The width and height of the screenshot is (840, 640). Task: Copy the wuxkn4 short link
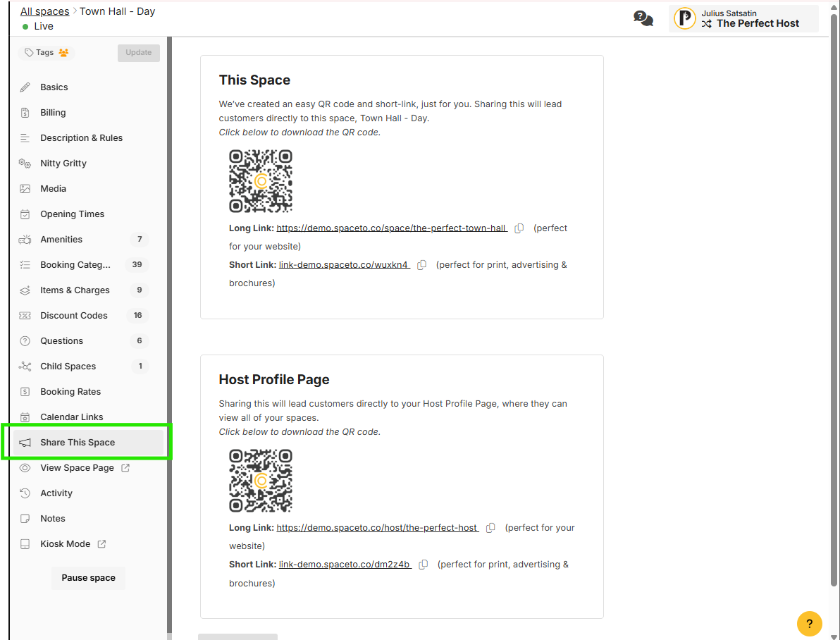click(421, 265)
